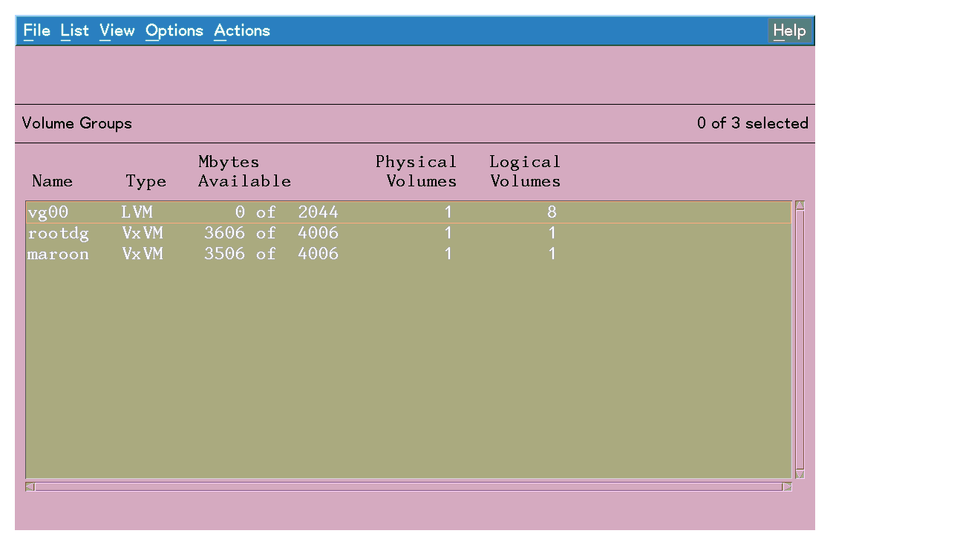
Task: Click the Help button
Action: pos(789,30)
